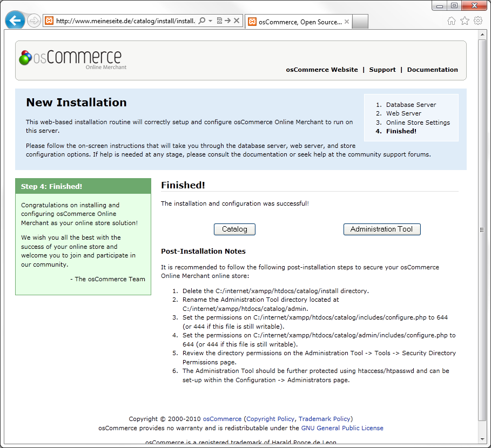Click the site favicon in the address bar
This screenshot has height=448, width=491.
(x=49, y=21)
